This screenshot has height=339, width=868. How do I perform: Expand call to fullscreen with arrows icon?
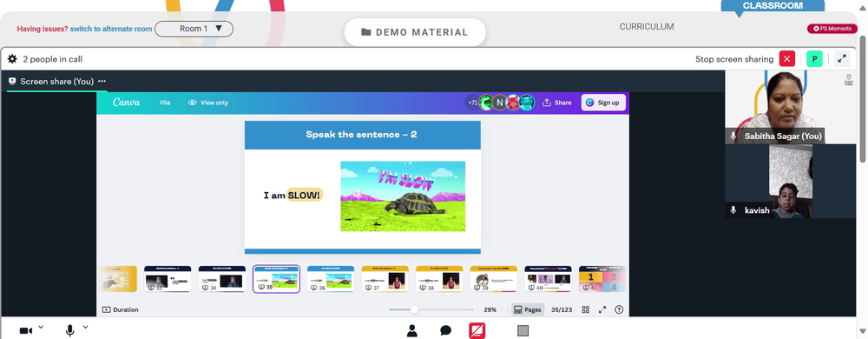click(x=842, y=59)
